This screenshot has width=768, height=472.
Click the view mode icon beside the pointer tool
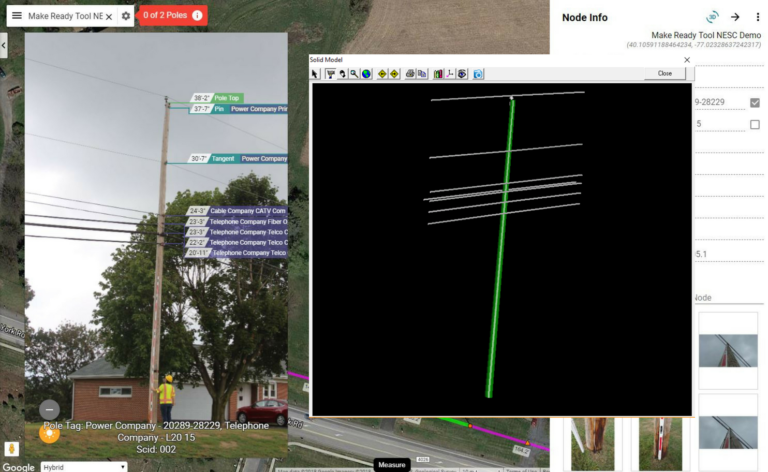(331, 74)
